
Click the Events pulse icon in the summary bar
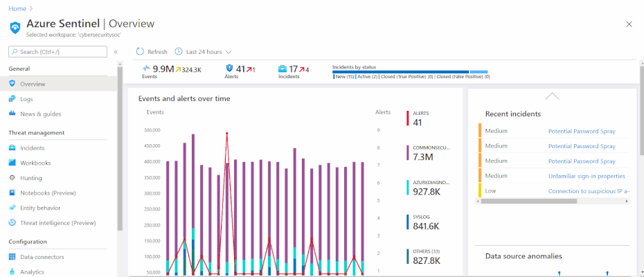[146, 69]
